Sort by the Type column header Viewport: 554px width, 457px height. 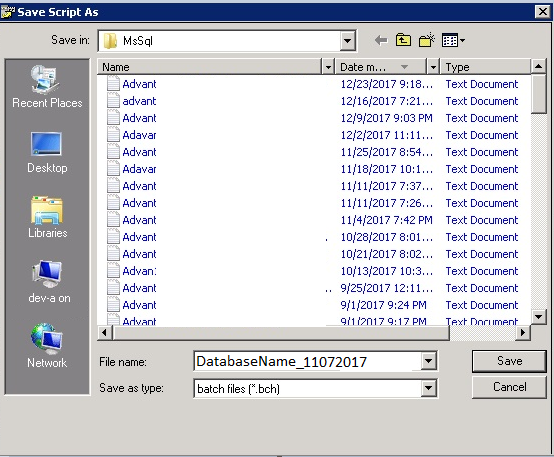[x=485, y=67]
